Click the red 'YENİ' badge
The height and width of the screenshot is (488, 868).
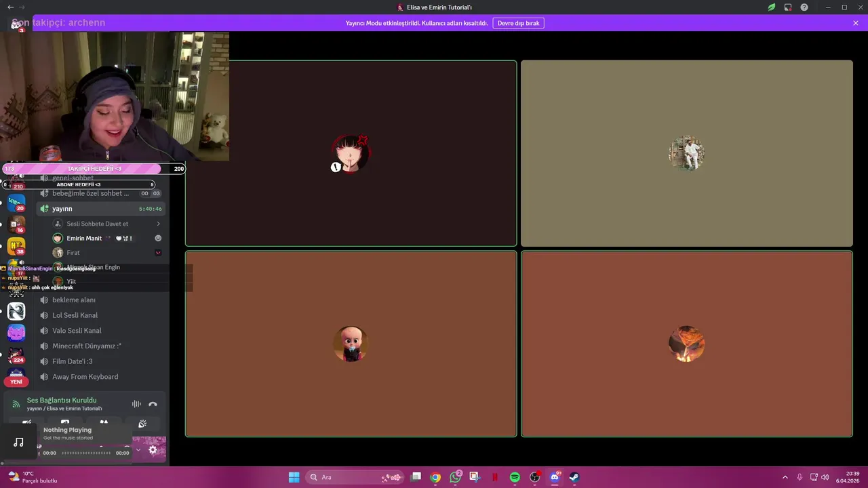tap(16, 382)
